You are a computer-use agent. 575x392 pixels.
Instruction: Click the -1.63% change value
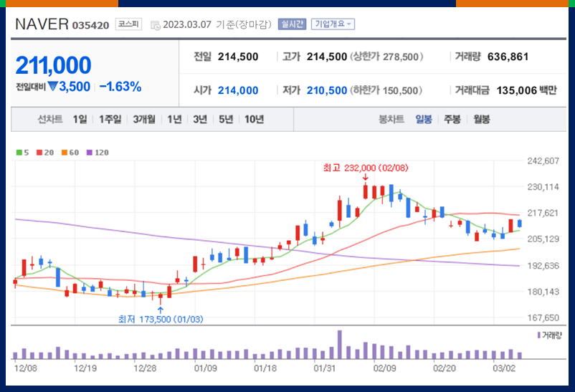pyautogui.click(x=120, y=87)
